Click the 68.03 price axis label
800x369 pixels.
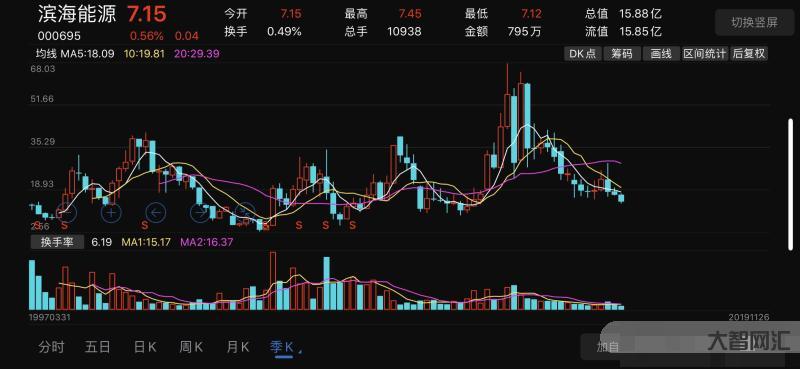(42, 69)
